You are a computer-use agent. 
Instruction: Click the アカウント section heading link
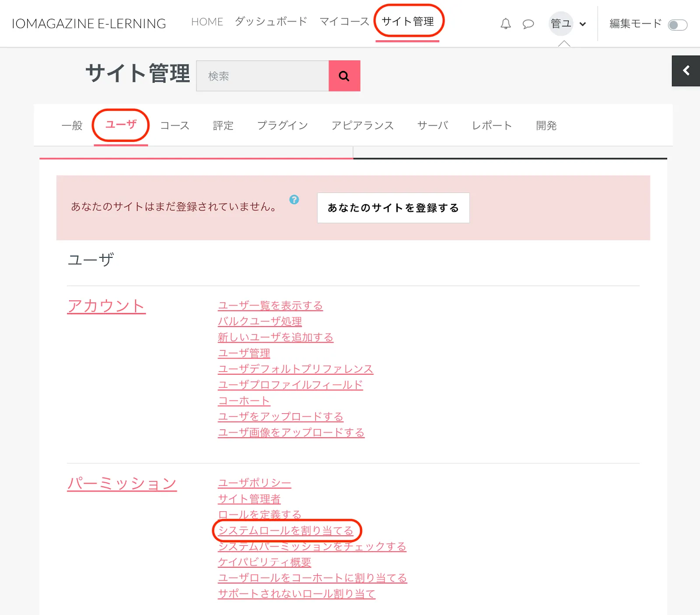click(106, 306)
